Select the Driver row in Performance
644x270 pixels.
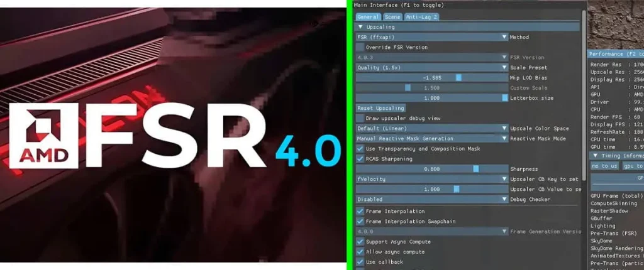pos(617,102)
